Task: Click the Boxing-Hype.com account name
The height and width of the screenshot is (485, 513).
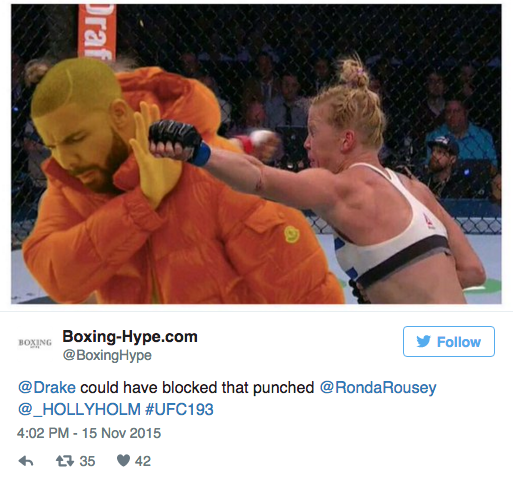Action: point(130,337)
